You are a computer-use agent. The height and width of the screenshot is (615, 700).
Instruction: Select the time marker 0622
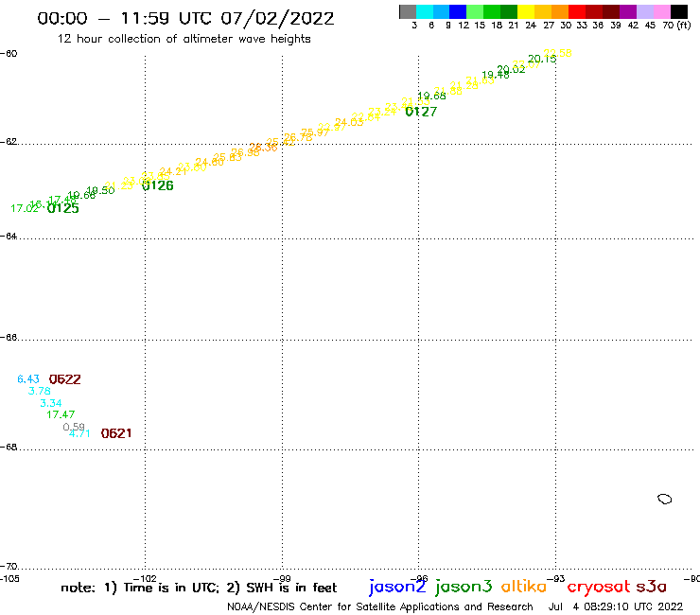64,379
